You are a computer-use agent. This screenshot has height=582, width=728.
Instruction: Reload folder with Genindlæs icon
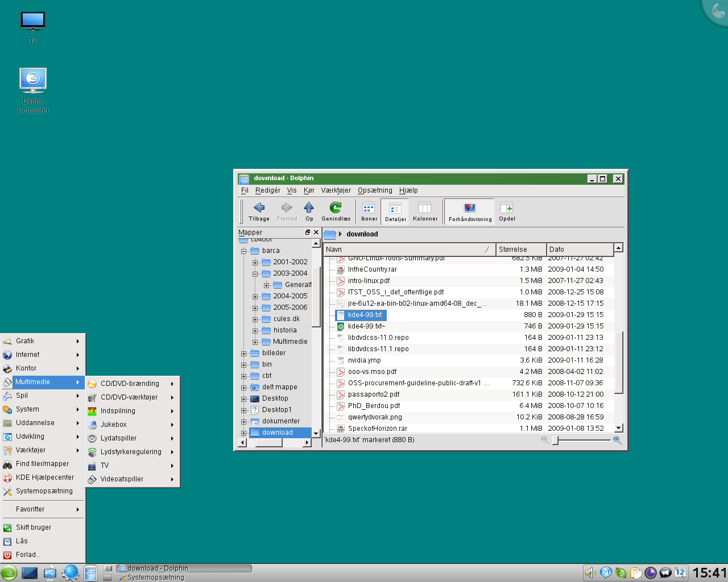[x=336, y=208]
